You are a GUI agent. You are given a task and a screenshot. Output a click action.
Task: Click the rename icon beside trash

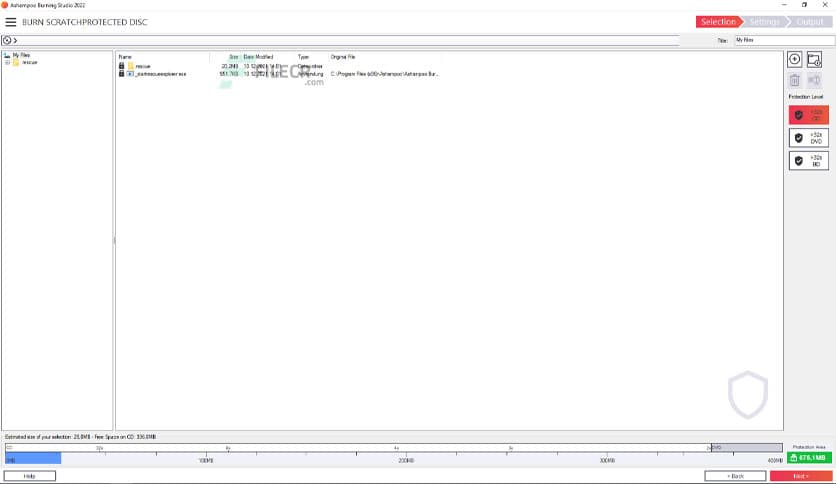pos(814,80)
